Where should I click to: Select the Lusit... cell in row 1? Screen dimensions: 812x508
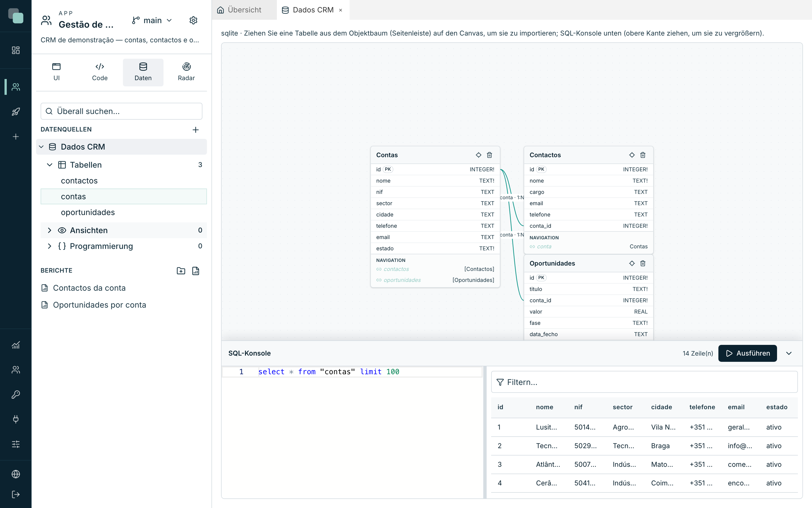tap(546, 427)
